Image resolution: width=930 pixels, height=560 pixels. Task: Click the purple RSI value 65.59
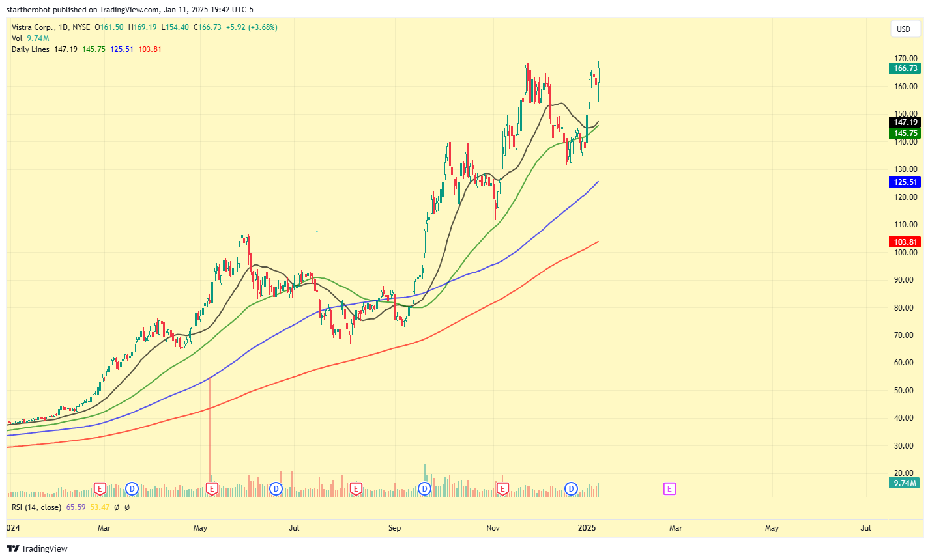(x=76, y=507)
